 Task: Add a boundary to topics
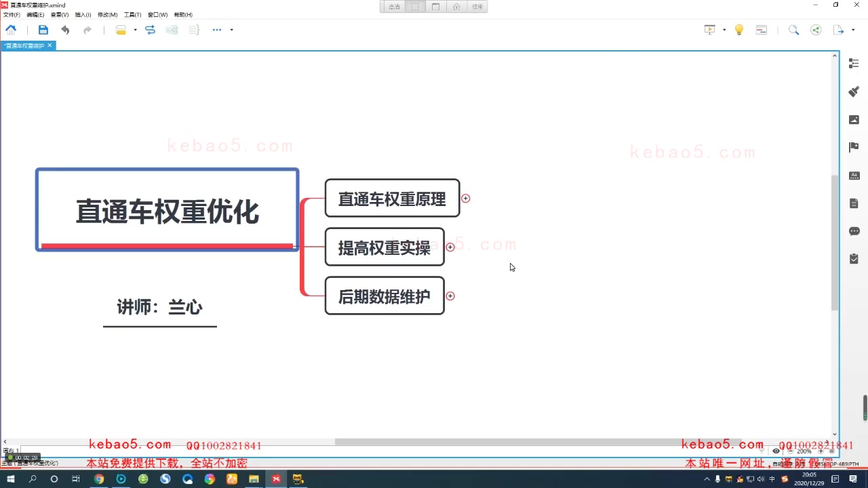pyautogui.click(x=172, y=30)
